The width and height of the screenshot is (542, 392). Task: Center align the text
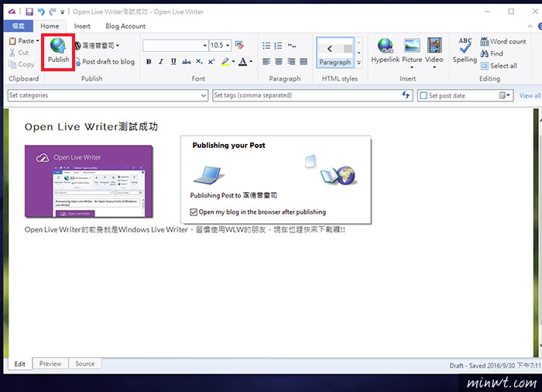coord(279,61)
